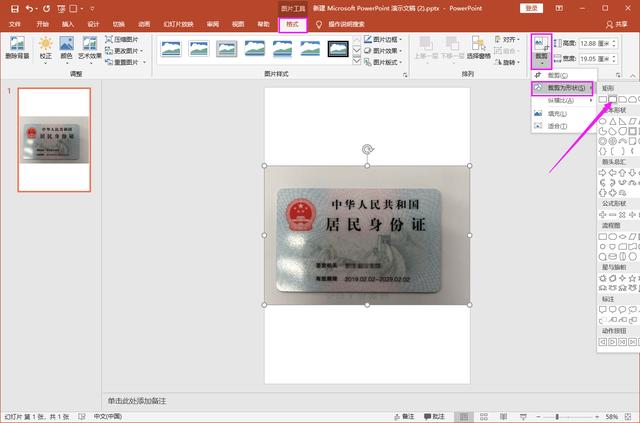Open the Picture Layout (图片版式) dropdown
This screenshot has height=423, width=640.
pos(383,62)
